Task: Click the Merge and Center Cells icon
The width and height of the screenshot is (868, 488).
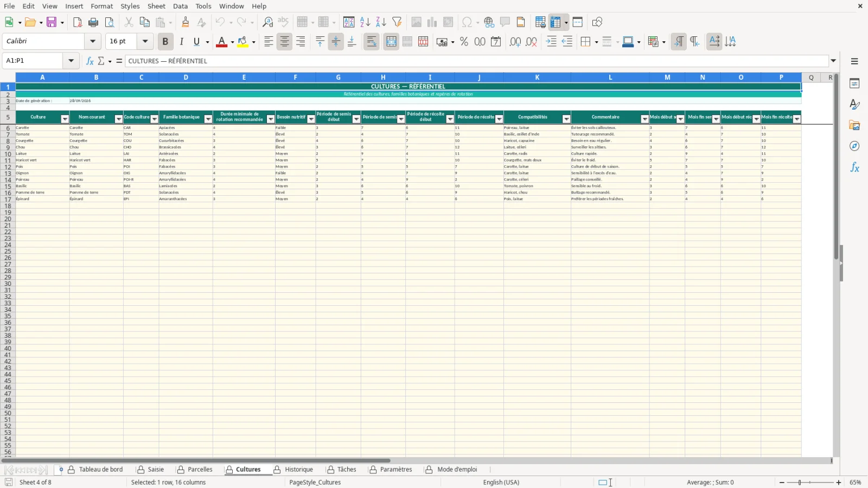Action: pos(391,42)
